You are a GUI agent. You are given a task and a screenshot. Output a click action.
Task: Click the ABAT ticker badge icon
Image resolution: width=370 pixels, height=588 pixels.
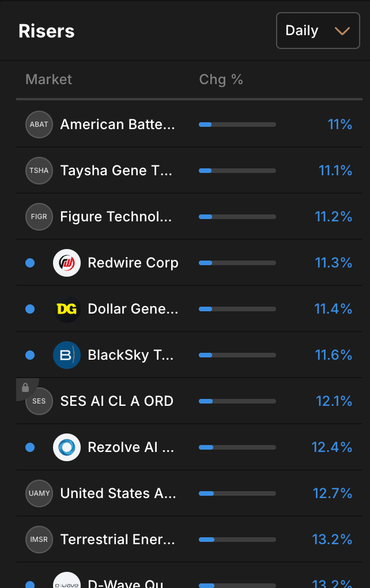click(39, 125)
